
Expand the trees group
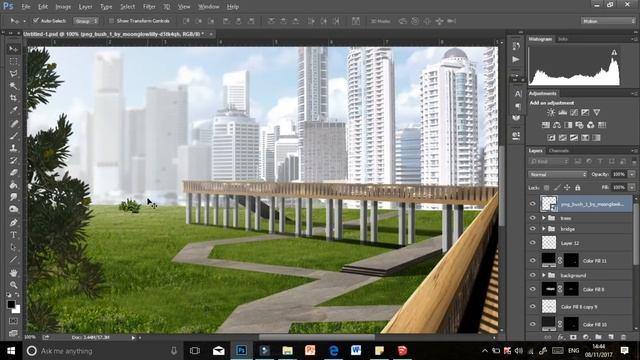pos(544,218)
